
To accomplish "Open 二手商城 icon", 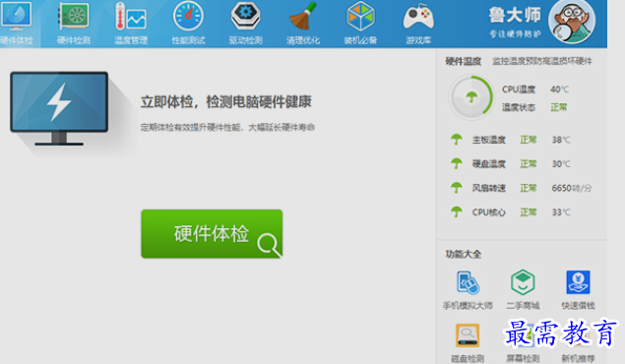I will [523, 282].
